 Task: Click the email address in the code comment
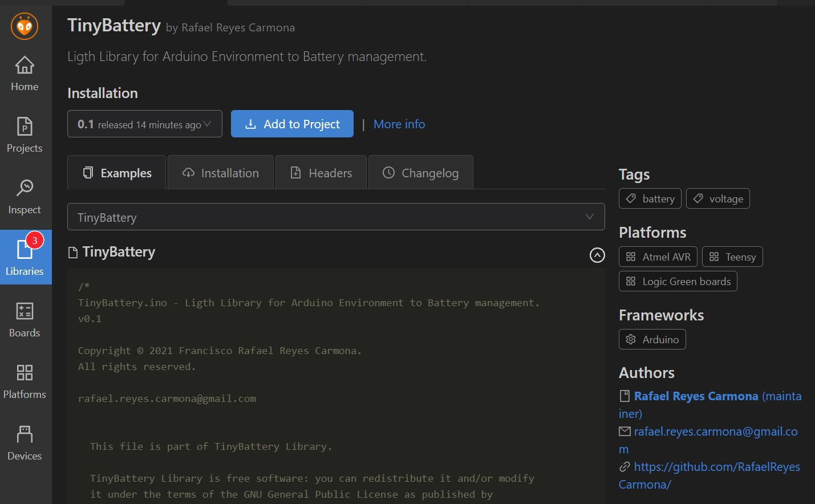(x=167, y=399)
